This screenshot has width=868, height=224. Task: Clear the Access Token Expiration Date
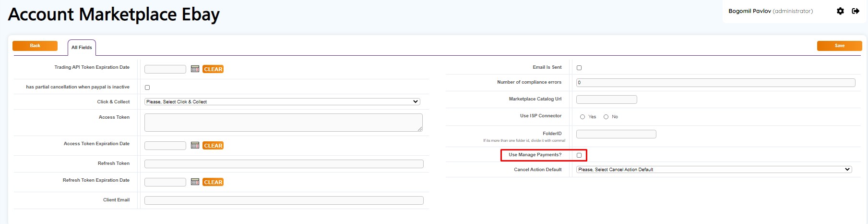(213, 146)
